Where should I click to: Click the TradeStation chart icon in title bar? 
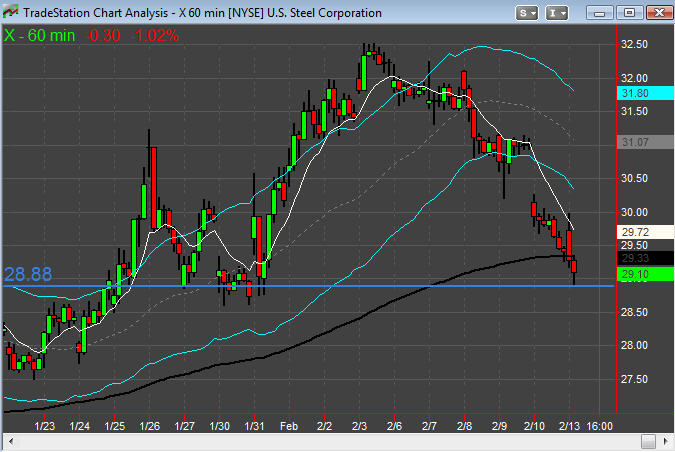click(10, 12)
